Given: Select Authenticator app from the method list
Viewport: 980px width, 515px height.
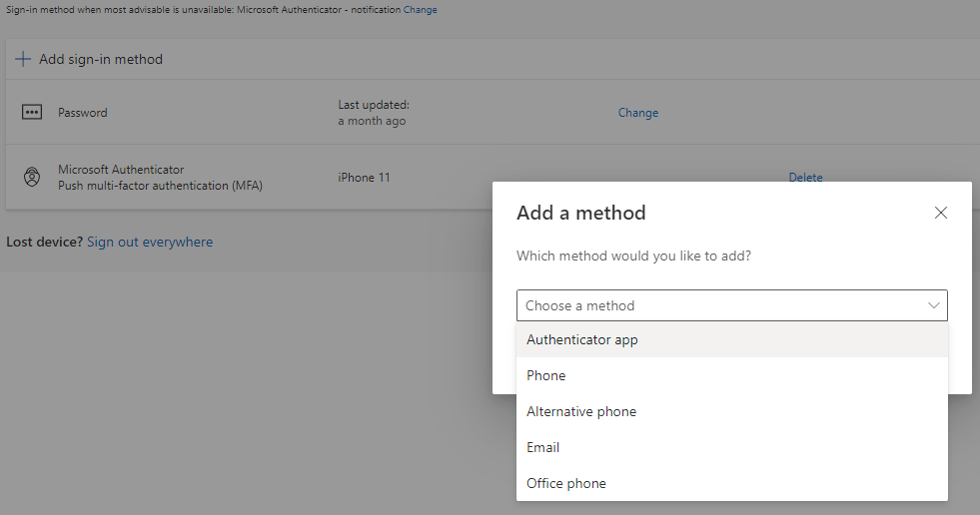Looking at the screenshot, I should tap(582, 339).
